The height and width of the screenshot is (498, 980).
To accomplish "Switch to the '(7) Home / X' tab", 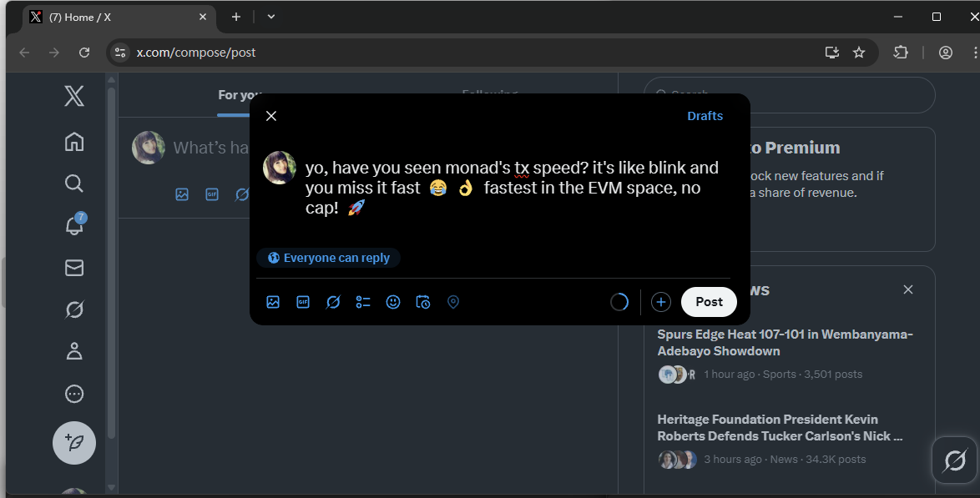I will pos(117,17).
